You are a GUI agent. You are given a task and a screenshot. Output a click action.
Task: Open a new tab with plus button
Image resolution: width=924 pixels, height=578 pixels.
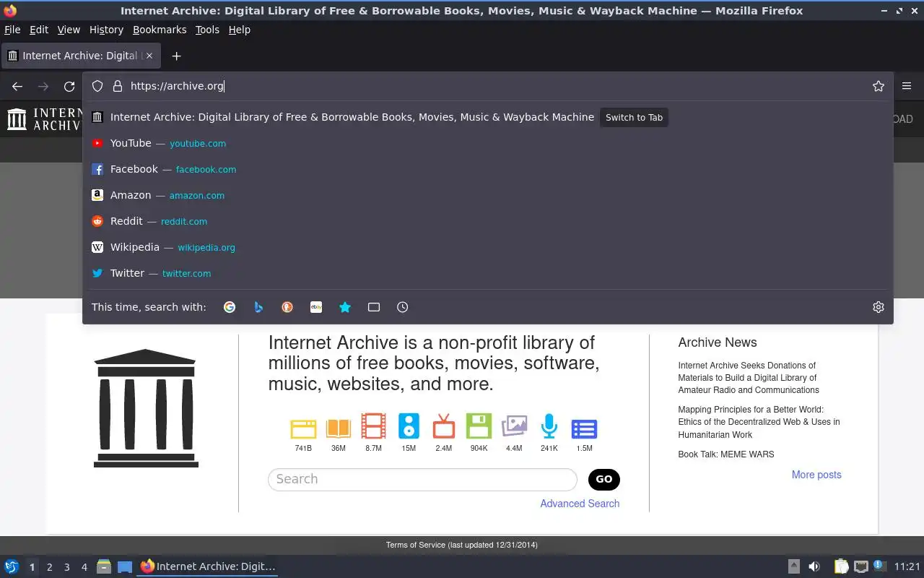click(176, 56)
